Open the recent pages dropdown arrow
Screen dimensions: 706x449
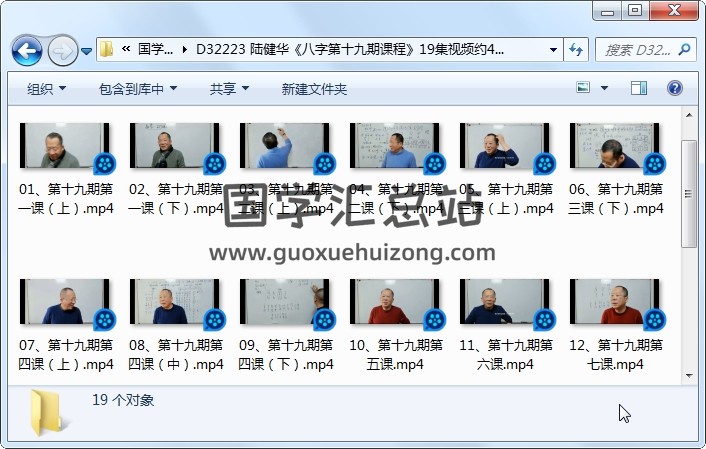coord(86,51)
